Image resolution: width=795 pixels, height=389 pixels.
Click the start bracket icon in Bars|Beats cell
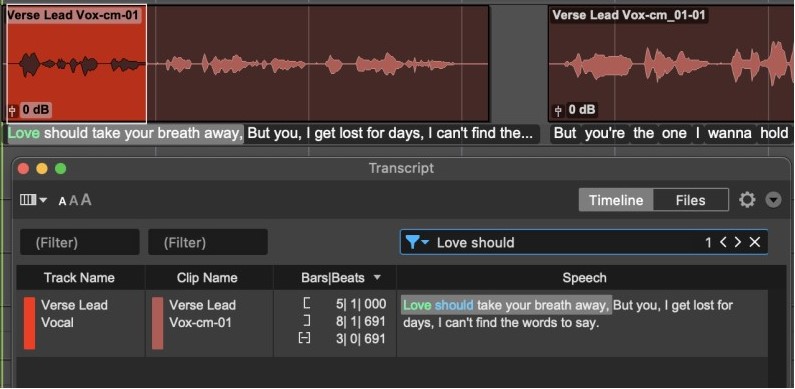[x=306, y=304]
